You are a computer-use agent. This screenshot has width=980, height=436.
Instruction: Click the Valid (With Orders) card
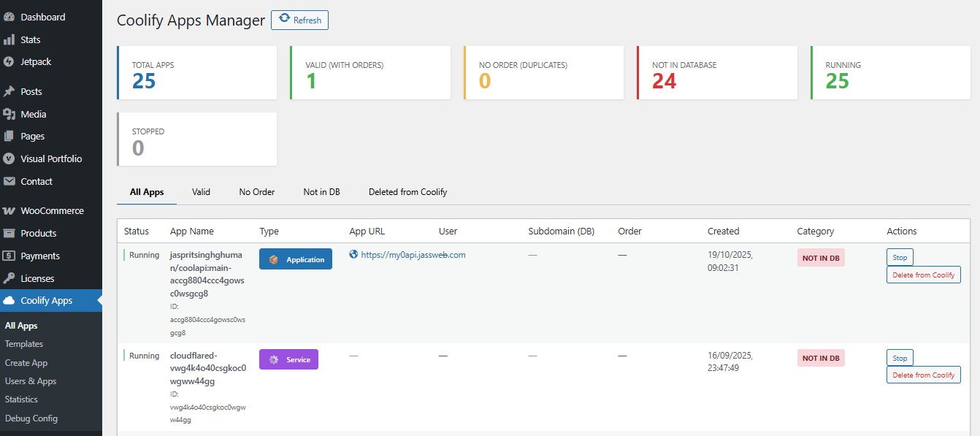click(x=370, y=73)
